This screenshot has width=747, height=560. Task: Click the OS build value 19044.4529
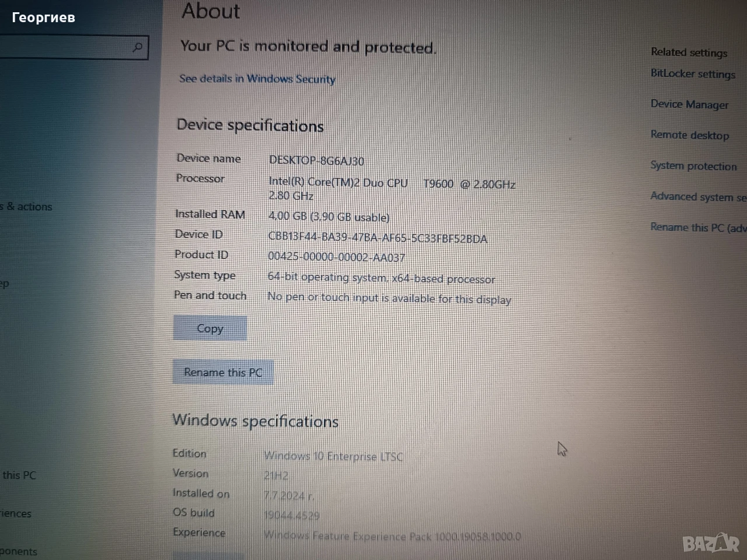click(x=292, y=516)
